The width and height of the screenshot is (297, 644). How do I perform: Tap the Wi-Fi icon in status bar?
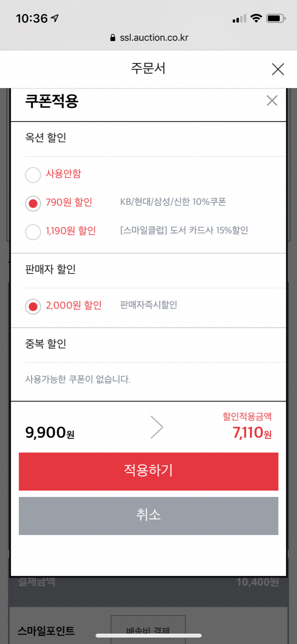click(x=256, y=19)
